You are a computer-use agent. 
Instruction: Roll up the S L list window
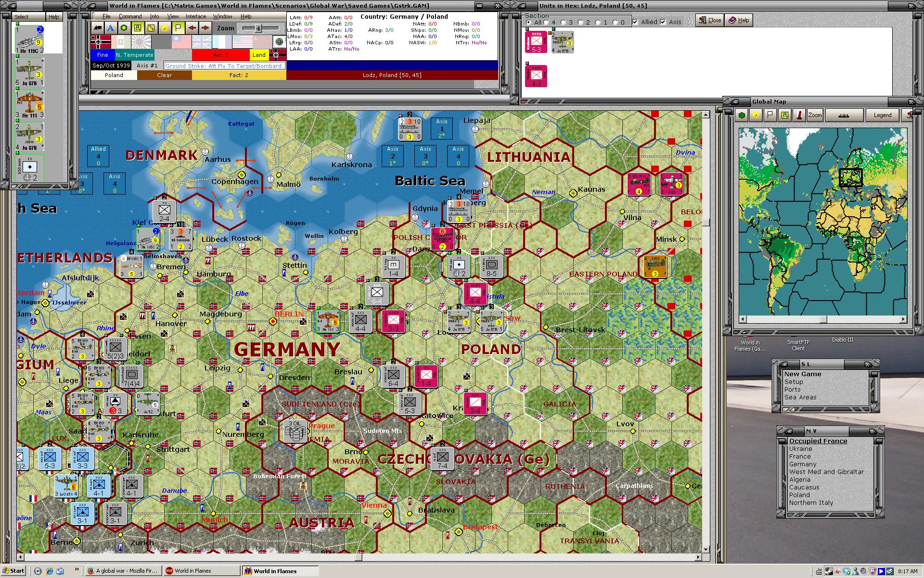click(x=784, y=365)
